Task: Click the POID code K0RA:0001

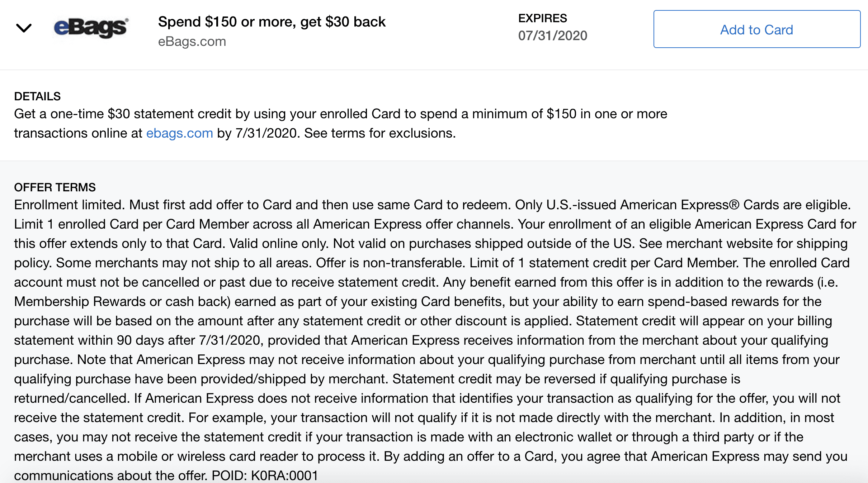Action: [284, 475]
